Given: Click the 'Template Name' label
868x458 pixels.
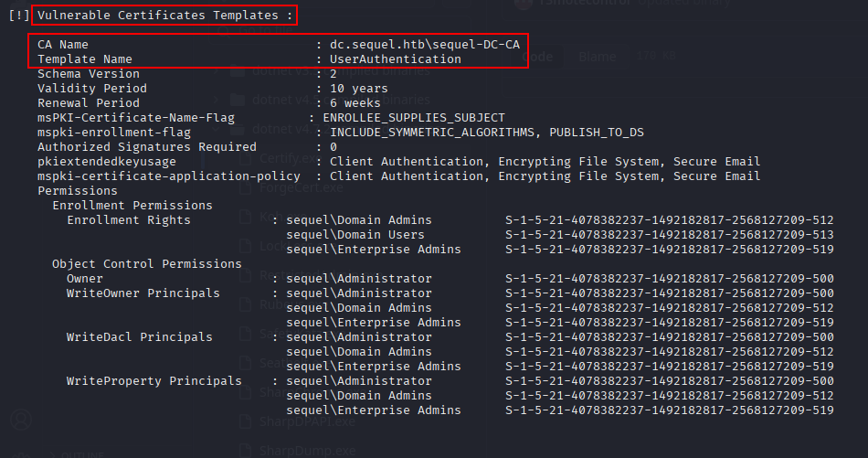Looking at the screenshot, I should 85,59.
